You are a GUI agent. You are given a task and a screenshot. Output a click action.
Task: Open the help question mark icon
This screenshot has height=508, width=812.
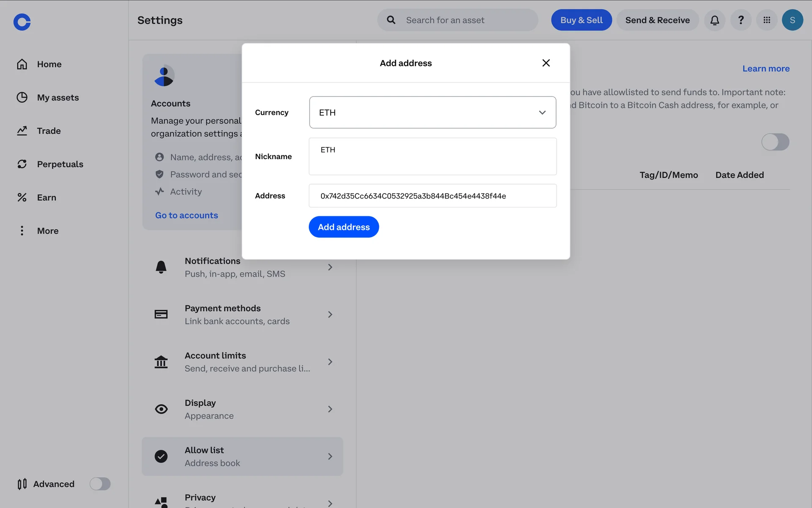pyautogui.click(x=741, y=20)
